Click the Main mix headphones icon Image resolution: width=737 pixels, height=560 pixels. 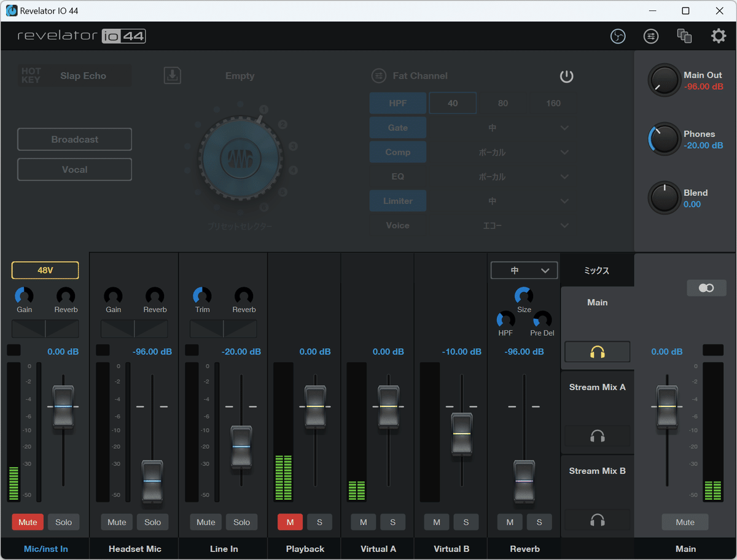pyautogui.click(x=598, y=352)
